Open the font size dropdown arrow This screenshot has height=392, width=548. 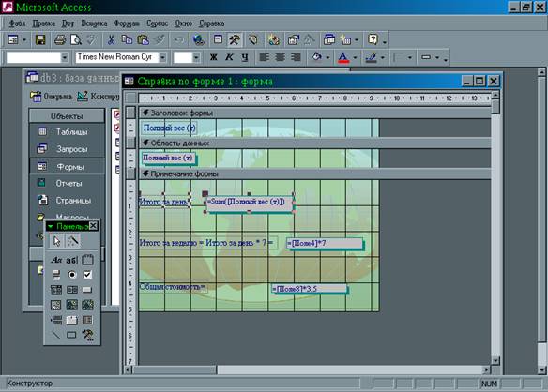coord(196,57)
